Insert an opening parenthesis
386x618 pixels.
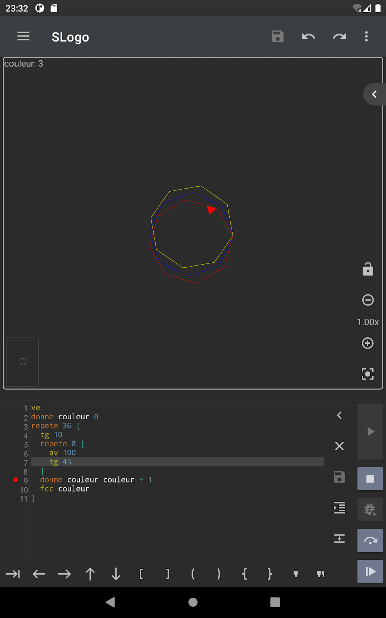tap(193, 574)
